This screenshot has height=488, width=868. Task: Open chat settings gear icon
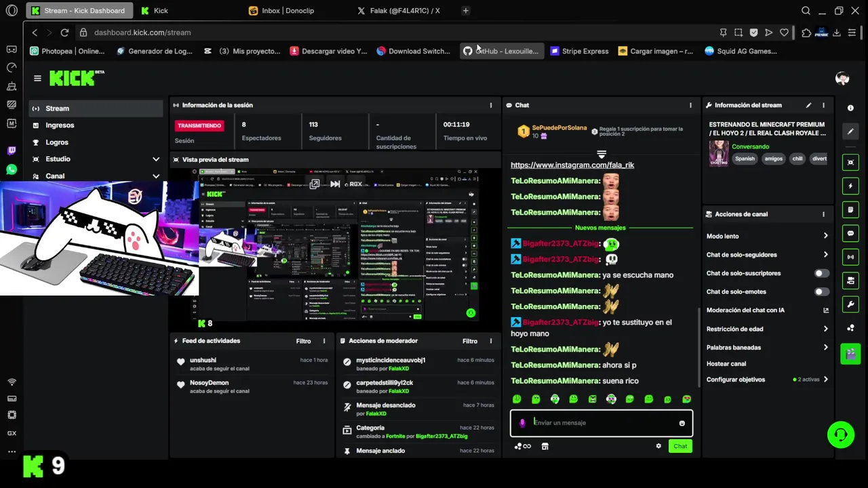(658, 446)
